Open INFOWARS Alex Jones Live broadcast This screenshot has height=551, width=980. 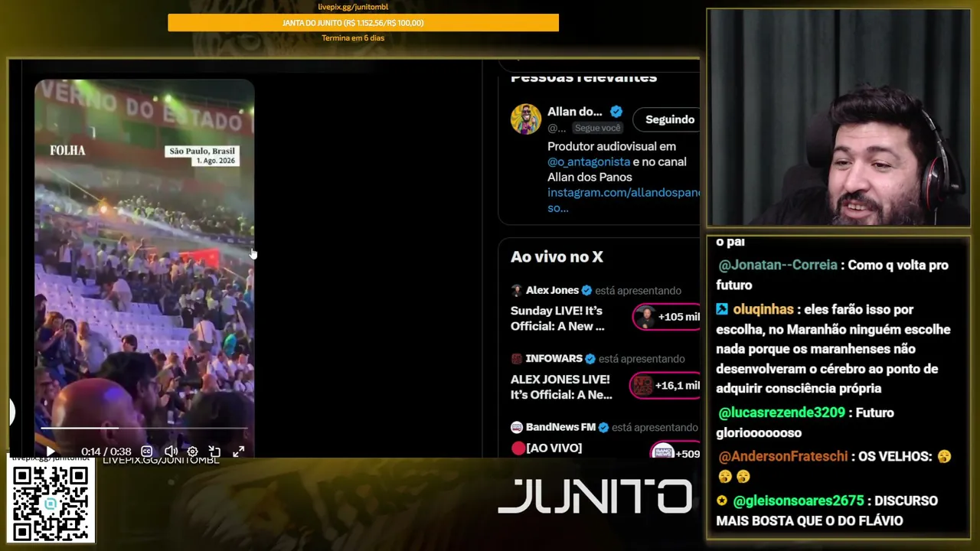point(561,387)
